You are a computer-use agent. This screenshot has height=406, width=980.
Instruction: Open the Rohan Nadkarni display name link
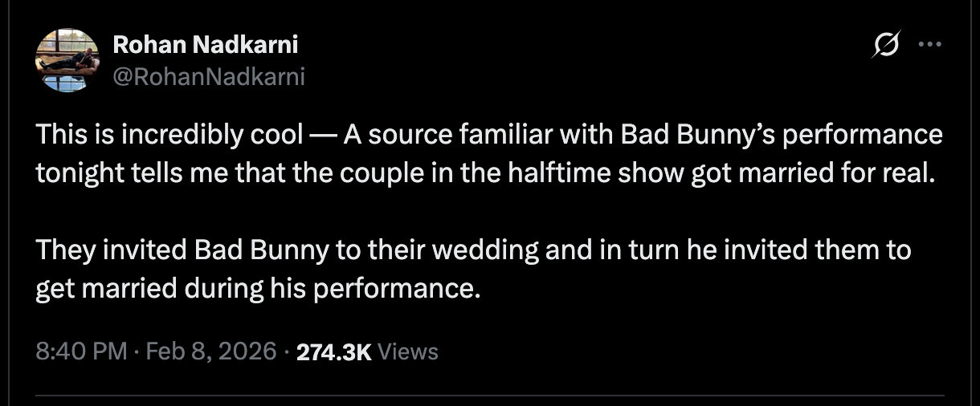click(205, 45)
